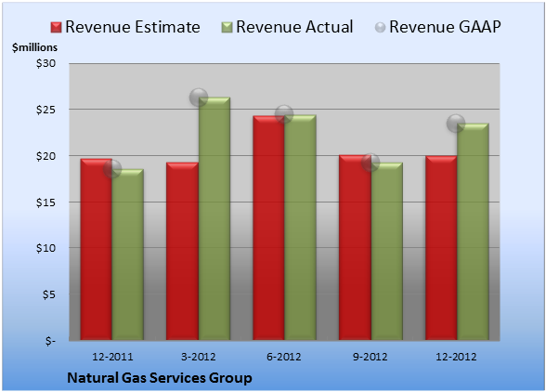Click the '6-2012' x-axis label
The image size is (546, 392).
[x=284, y=357]
